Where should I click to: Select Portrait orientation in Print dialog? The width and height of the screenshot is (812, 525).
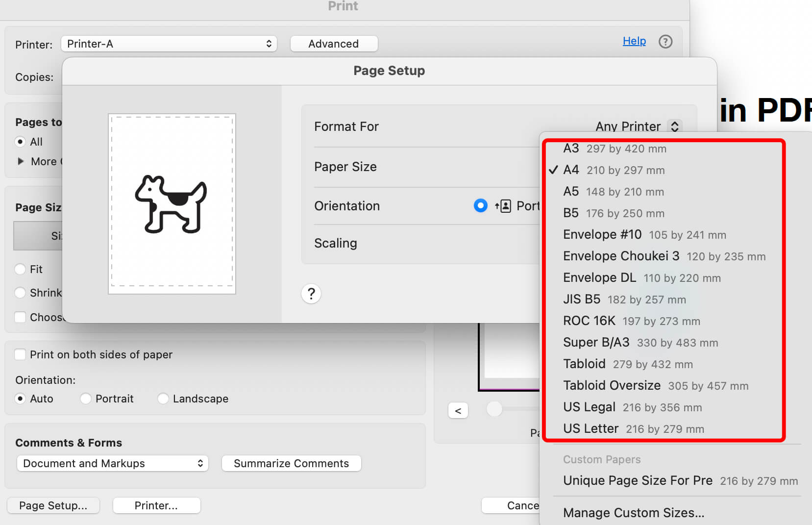click(x=86, y=399)
